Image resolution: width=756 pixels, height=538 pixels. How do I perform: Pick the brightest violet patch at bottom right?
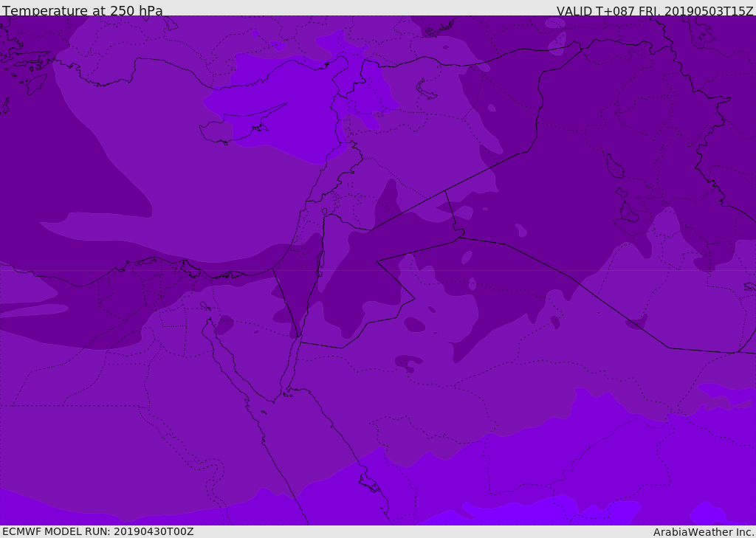tap(709, 513)
